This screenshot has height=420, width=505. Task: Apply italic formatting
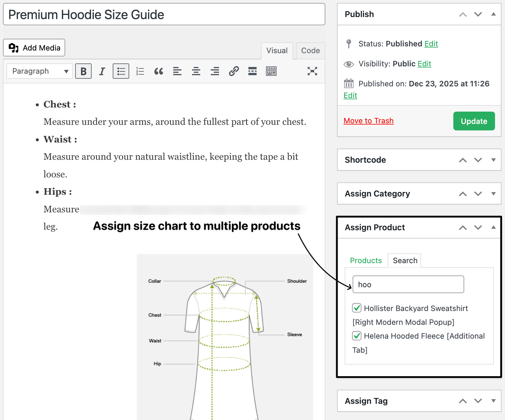[102, 71]
